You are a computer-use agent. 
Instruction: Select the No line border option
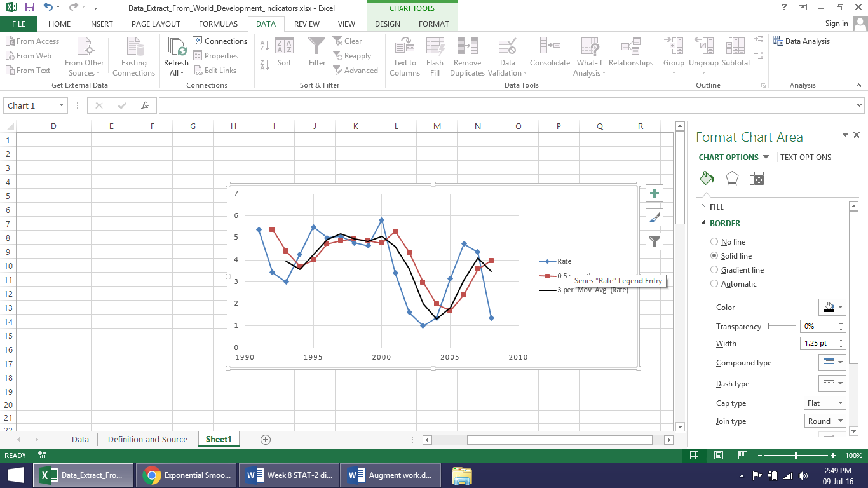click(x=714, y=242)
